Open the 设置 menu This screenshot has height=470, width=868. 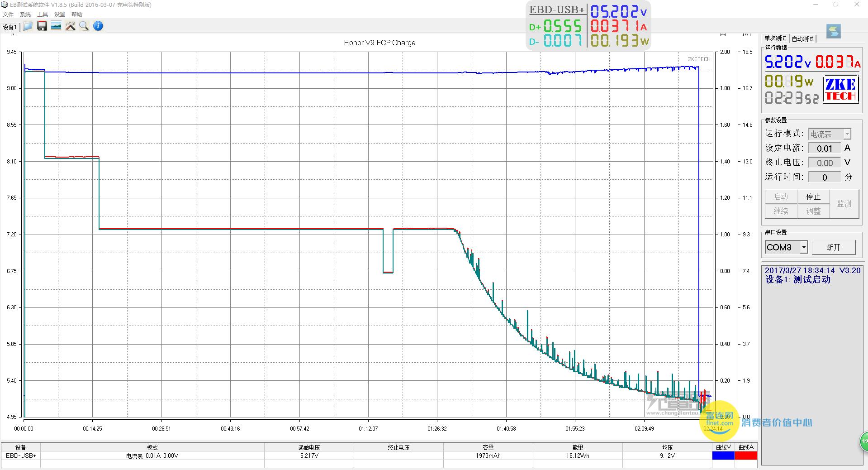click(60, 14)
